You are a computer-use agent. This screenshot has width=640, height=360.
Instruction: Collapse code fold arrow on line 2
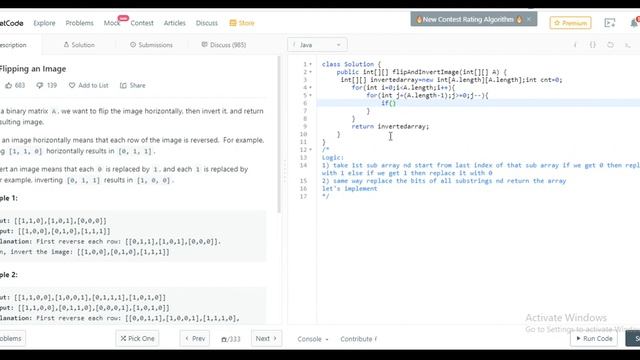[x=311, y=72]
